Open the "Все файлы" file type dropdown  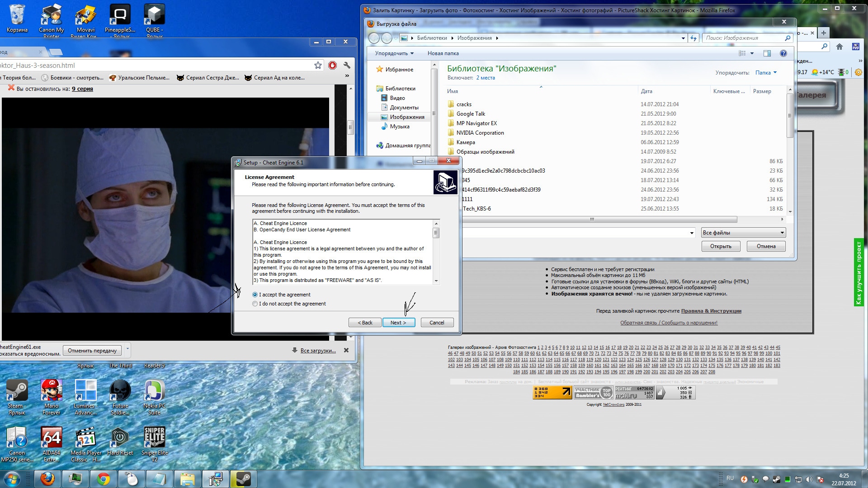click(x=743, y=233)
